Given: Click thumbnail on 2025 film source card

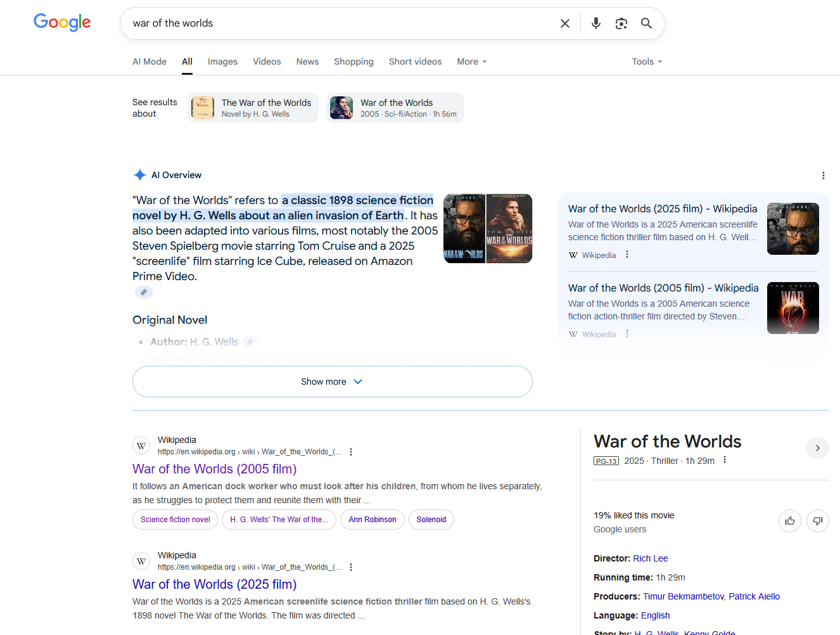Looking at the screenshot, I should point(793,229).
